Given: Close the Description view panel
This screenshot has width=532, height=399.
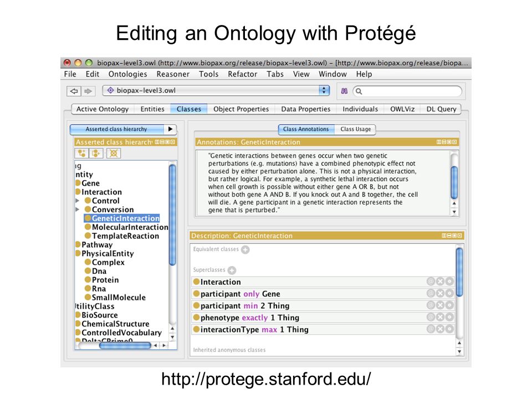Looking at the screenshot, I should (x=460, y=236).
